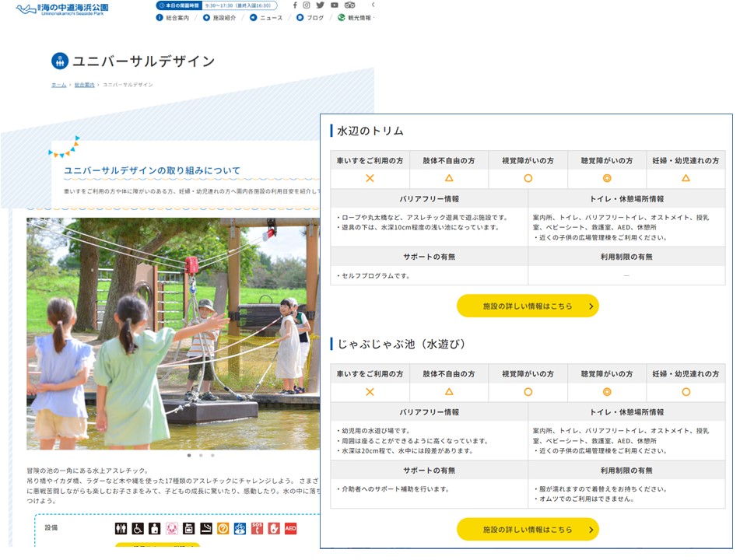Image resolution: width=747 pixels, height=560 pixels.
Task: Click the ostomate facility icon
Action: [x=154, y=528]
